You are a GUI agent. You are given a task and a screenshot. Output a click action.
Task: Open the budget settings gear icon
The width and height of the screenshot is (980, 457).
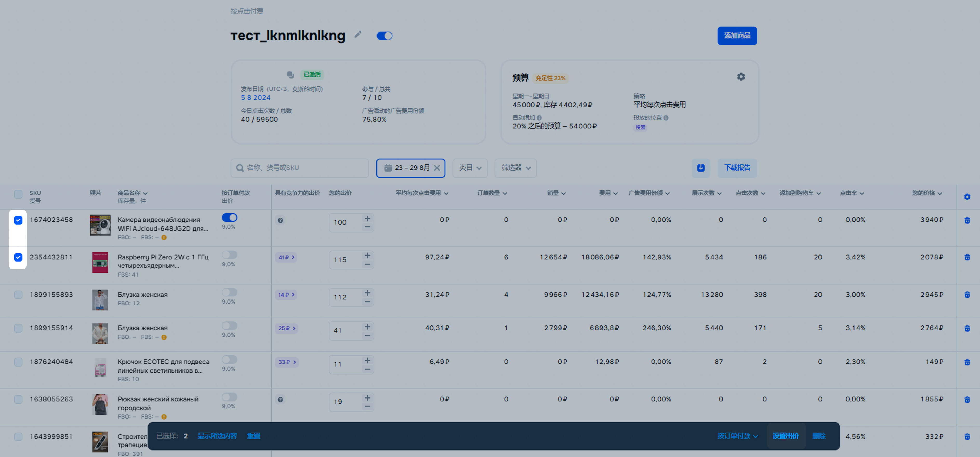tap(741, 77)
